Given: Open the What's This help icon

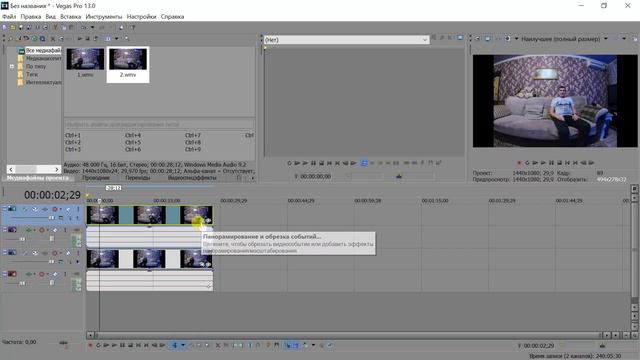Looking at the screenshot, I should point(133,27).
